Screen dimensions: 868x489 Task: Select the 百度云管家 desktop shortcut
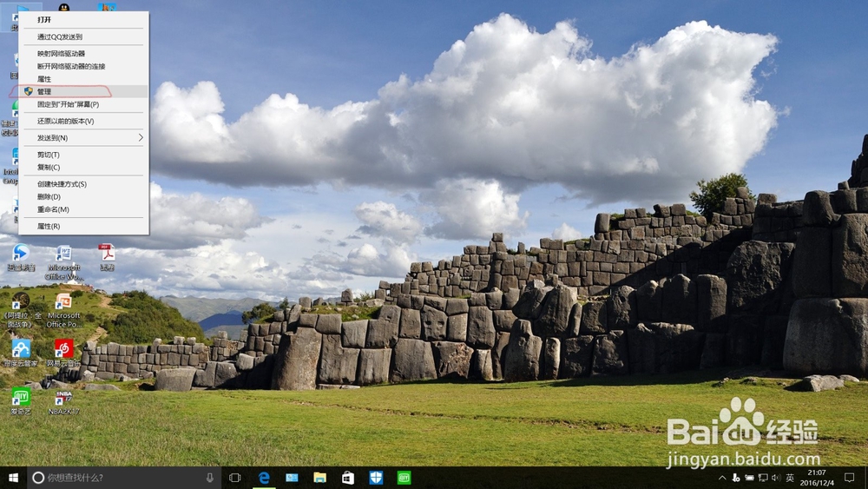21,353
